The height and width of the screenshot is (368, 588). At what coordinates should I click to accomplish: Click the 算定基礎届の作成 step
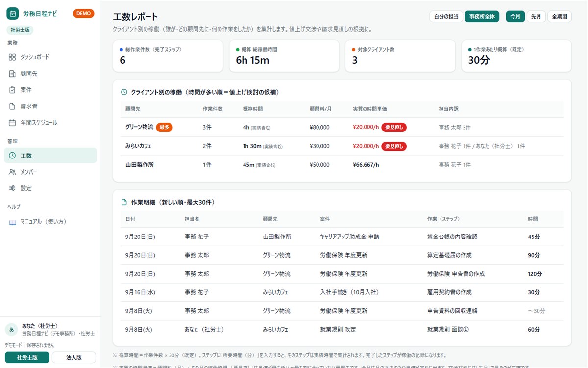tap(449, 255)
